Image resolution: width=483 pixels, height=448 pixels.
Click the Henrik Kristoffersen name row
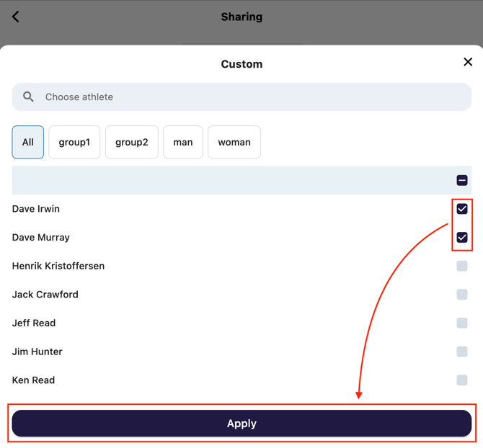click(x=58, y=266)
